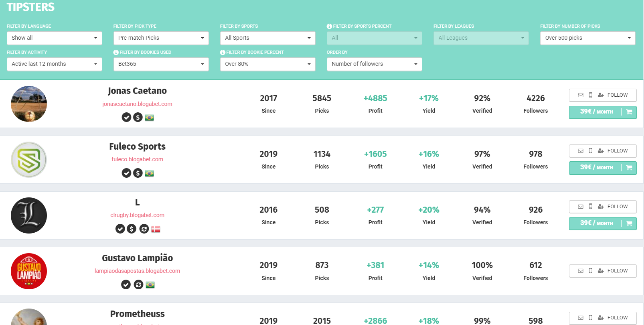Click cart icon on tipster L's price button
The width and height of the screenshot is (644, 325).
[x=629, y=223]
